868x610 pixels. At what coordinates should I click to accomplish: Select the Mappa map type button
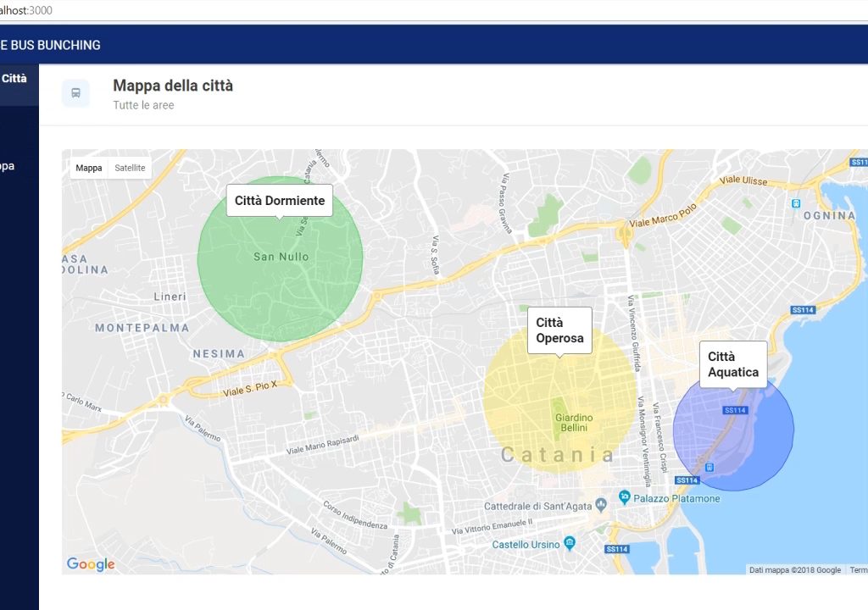point(88,168)
